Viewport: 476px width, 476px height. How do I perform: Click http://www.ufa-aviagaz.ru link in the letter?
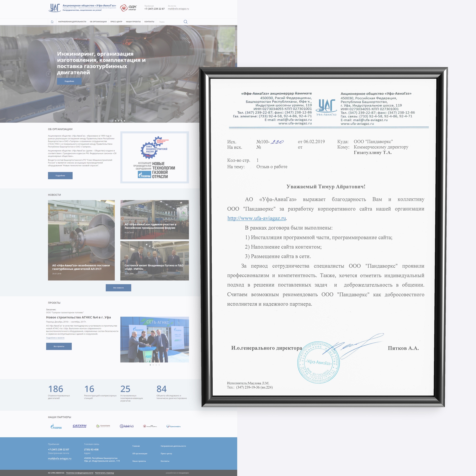pyautogui.click(x=257, y=218)
